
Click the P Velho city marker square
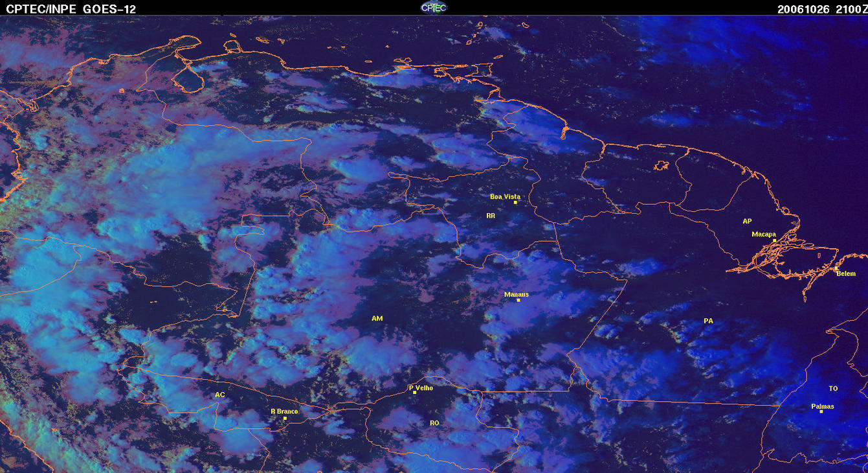click(x=414, y=393)
